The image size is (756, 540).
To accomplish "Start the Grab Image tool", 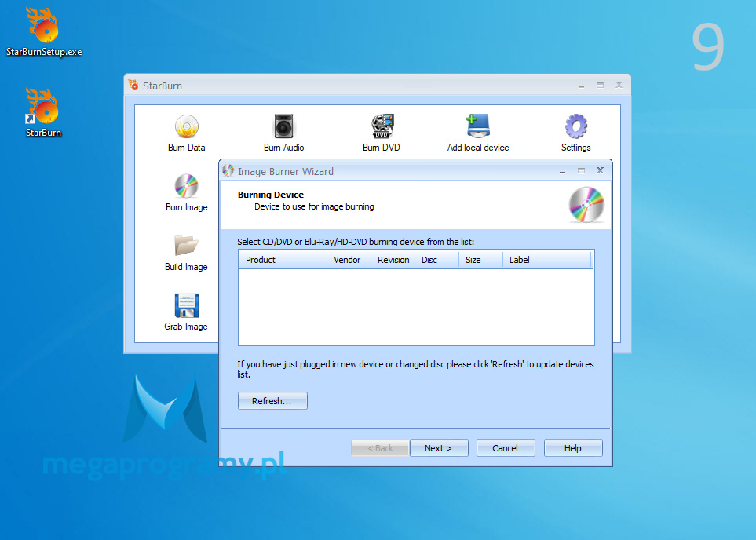I will click(186, 312).
